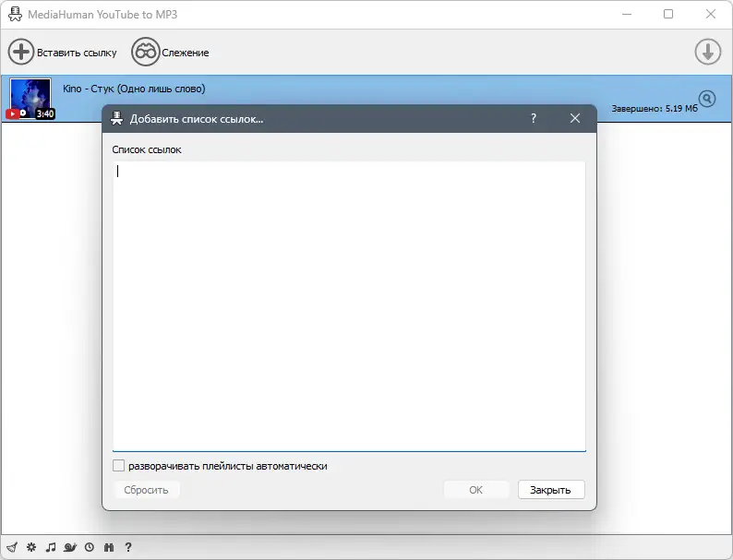Click the track title Kino - Стук

tap(134, 89)
